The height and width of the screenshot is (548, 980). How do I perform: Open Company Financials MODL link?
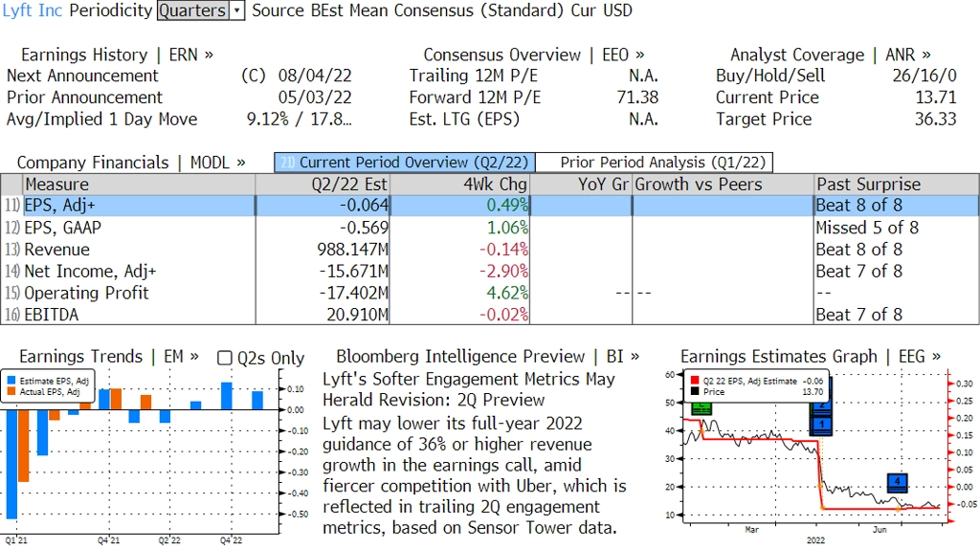[x=131, y=163]
